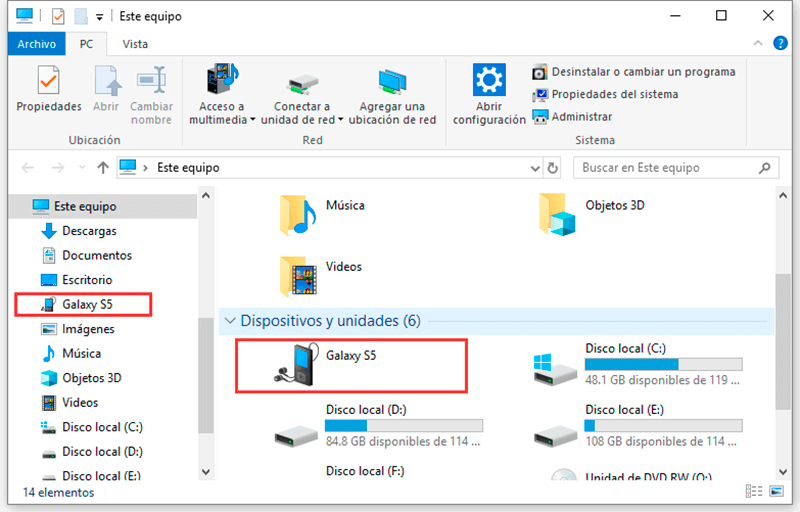Switch to large icons view button
The height and width of the screenshot is (512, 800).
coord(777,491)
